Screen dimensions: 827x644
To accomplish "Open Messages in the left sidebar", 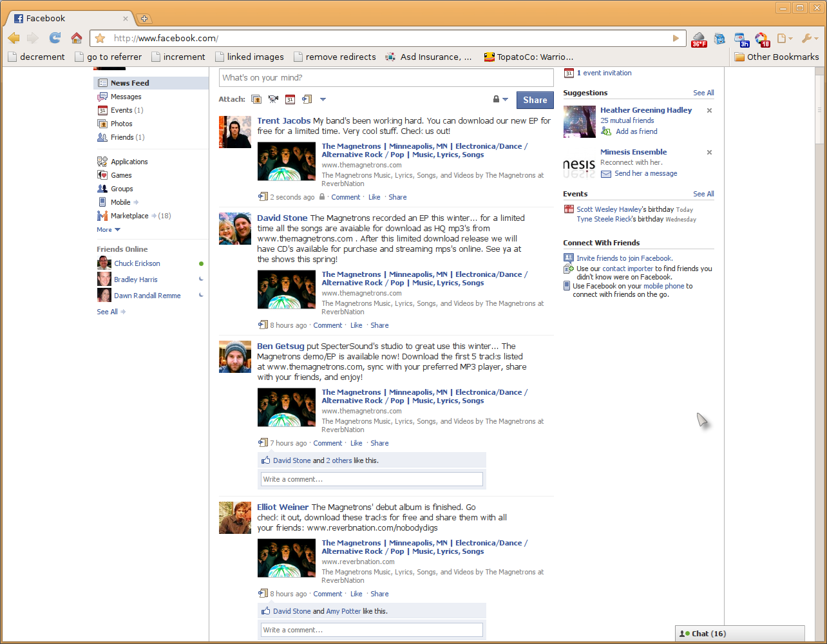I will [126, 97].
